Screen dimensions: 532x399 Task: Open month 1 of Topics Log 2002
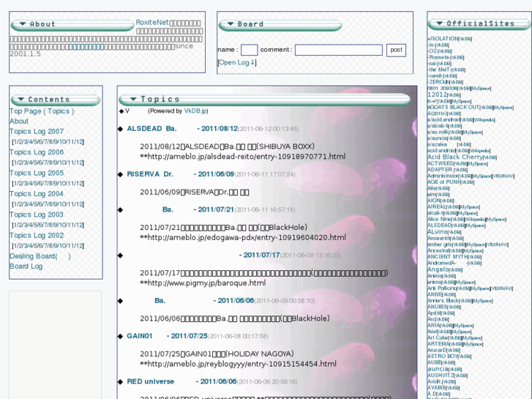tap(15, 245)
